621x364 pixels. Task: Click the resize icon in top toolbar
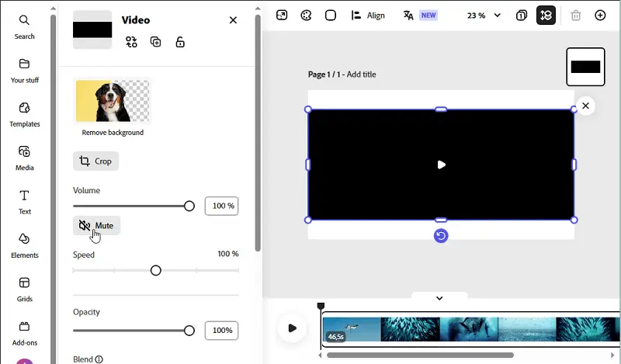[x=282, y=15]
